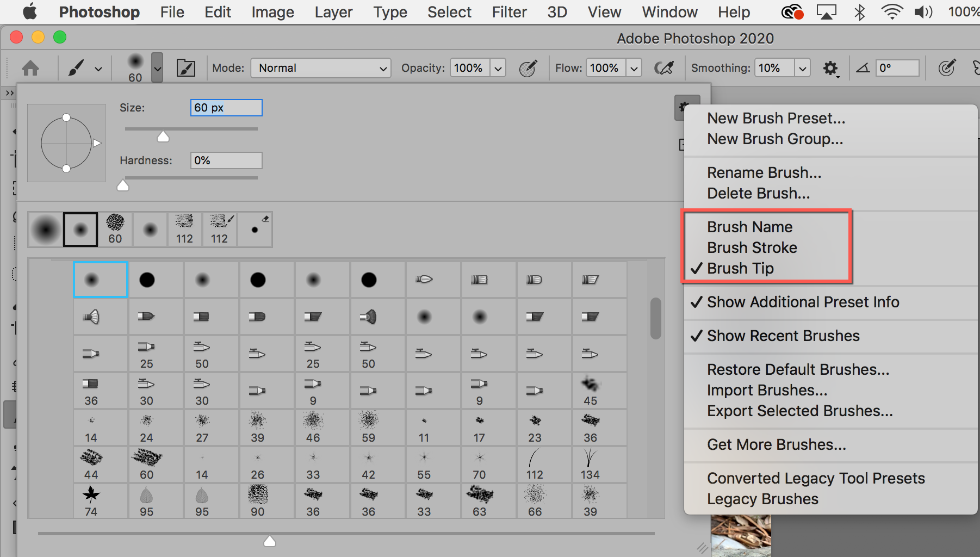
Task: Expand the Flow value dropdown arrow
Action: coord(634,68)
